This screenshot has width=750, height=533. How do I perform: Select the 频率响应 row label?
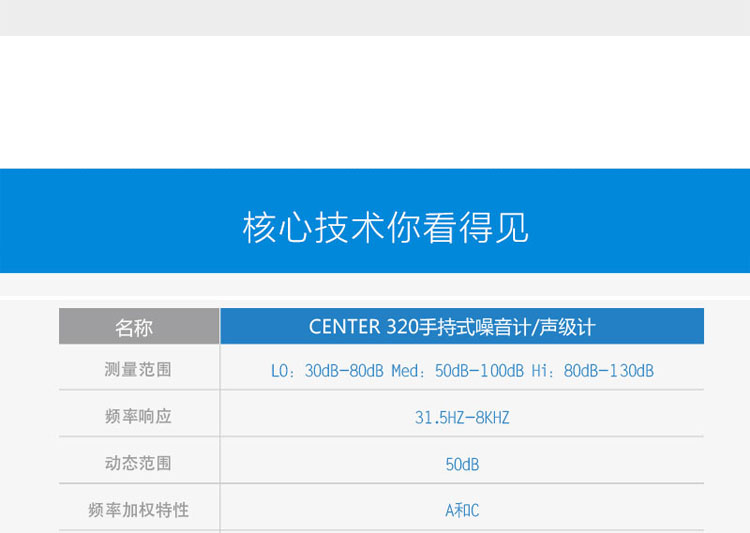(x=138, y=416)
